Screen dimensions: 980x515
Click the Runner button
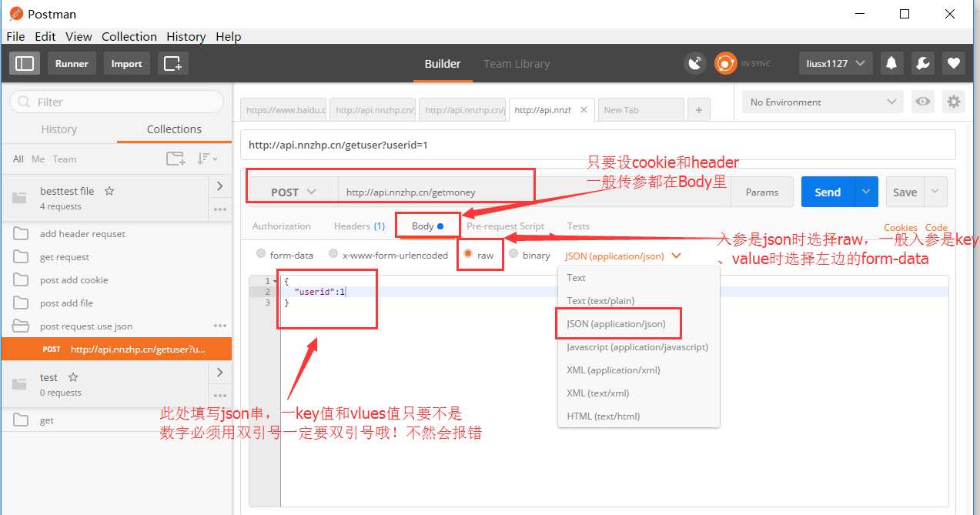(x=72, y=64)
